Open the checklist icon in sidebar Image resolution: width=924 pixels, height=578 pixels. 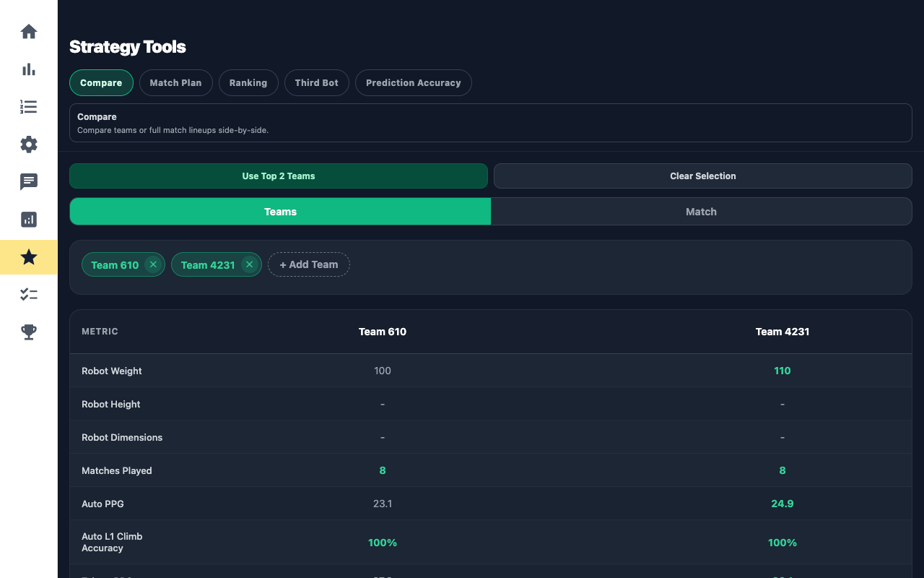[29, 295]
